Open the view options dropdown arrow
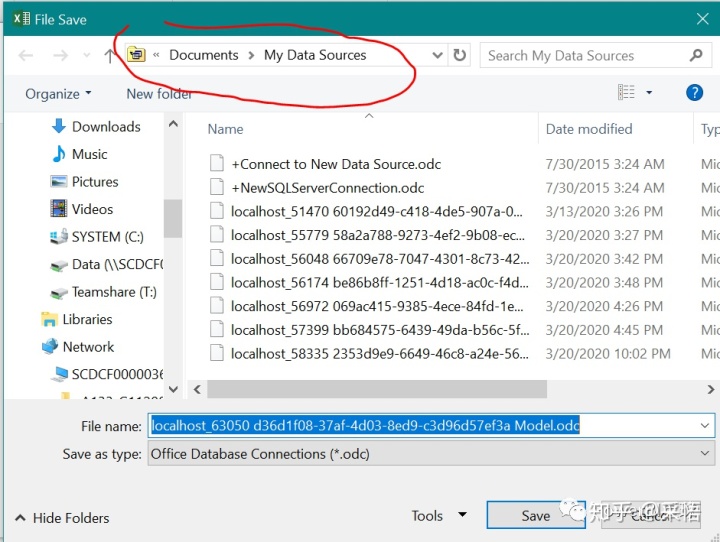 [x=649, y=92]
